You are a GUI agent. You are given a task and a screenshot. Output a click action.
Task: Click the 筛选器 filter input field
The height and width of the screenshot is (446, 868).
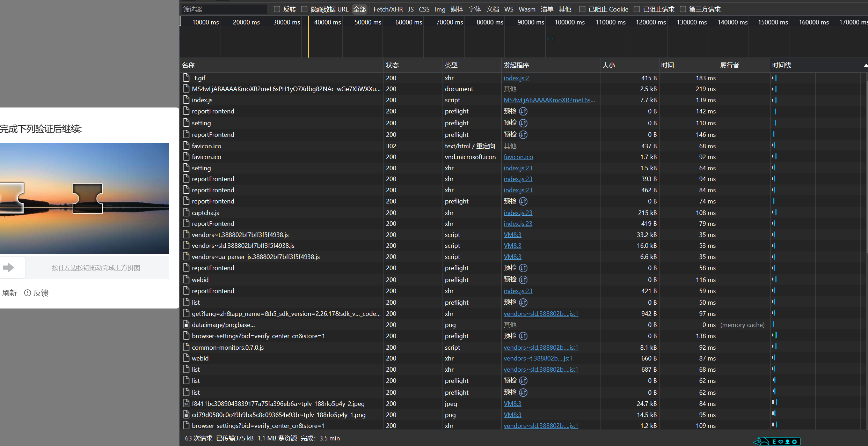[x=224, y=9]
